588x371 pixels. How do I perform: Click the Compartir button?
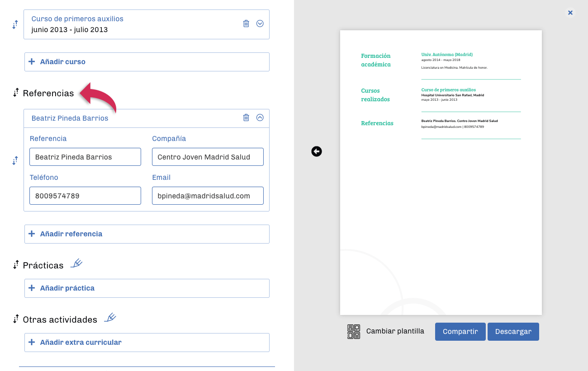460,332
